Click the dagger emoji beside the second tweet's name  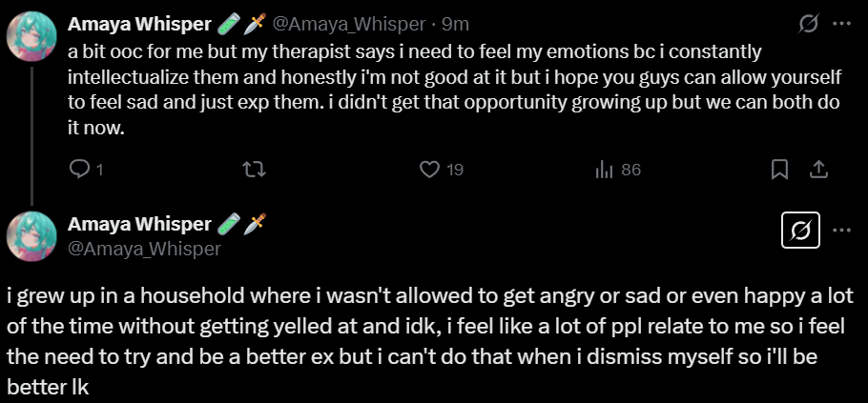pyautogui.click(x=255, y=224)
